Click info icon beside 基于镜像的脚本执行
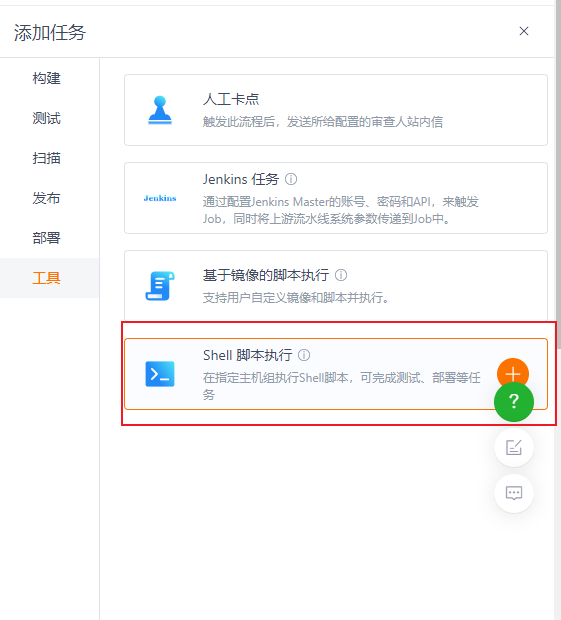This screenshot has height=620, width=561. (341, 275)
